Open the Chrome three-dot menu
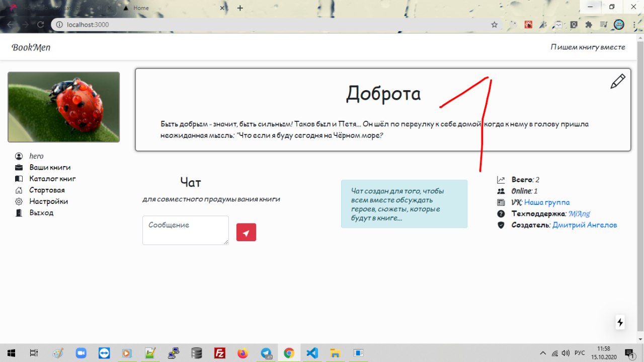Viewport: 644px width, 362px height. [x=633, y=24]
